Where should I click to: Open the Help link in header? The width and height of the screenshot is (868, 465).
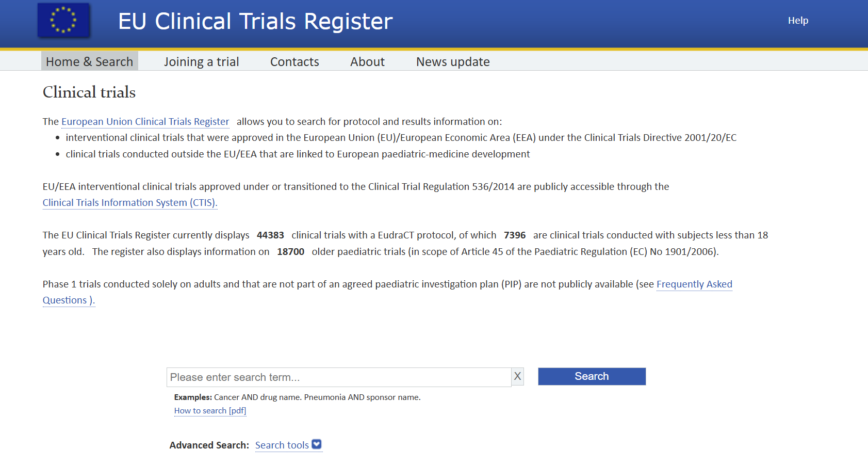798,21
